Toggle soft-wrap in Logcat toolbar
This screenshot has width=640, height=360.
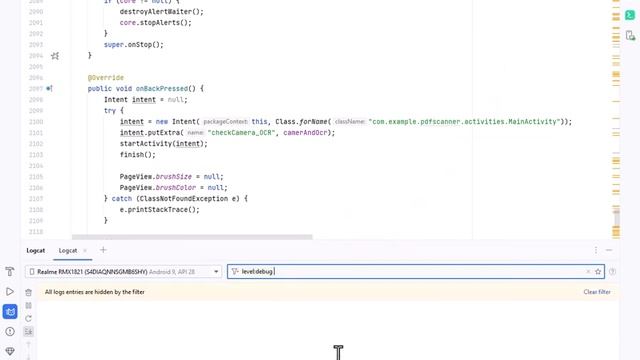pos(28,331)
